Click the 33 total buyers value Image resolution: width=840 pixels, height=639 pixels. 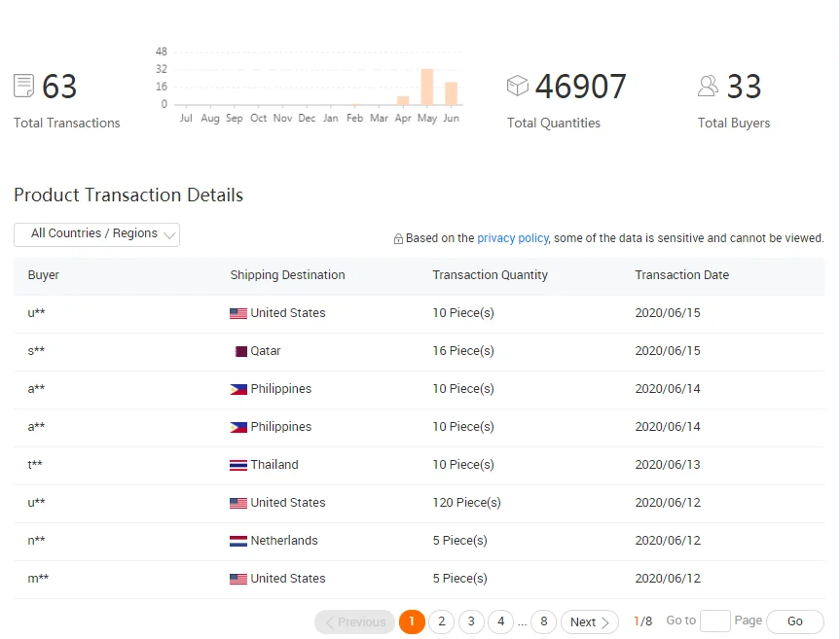[x=744, y=87]
